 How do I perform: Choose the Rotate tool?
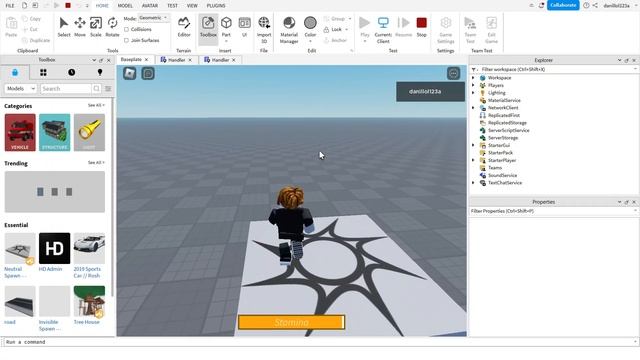[x=112, y=27]
